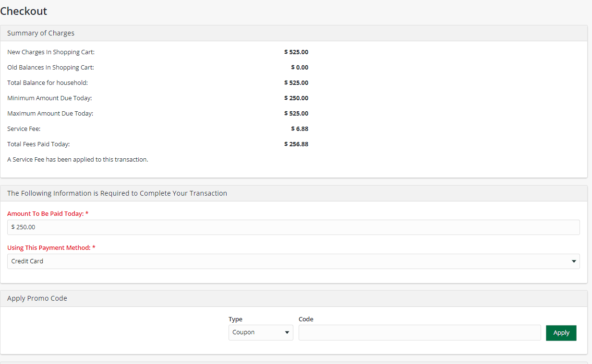Click the New Charges In Shopping Cart label
Viewport: 592px width, 364px height.
pos(51,52)
